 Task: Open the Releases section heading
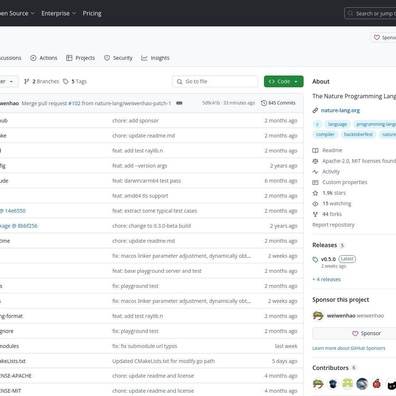coord(324,245)
